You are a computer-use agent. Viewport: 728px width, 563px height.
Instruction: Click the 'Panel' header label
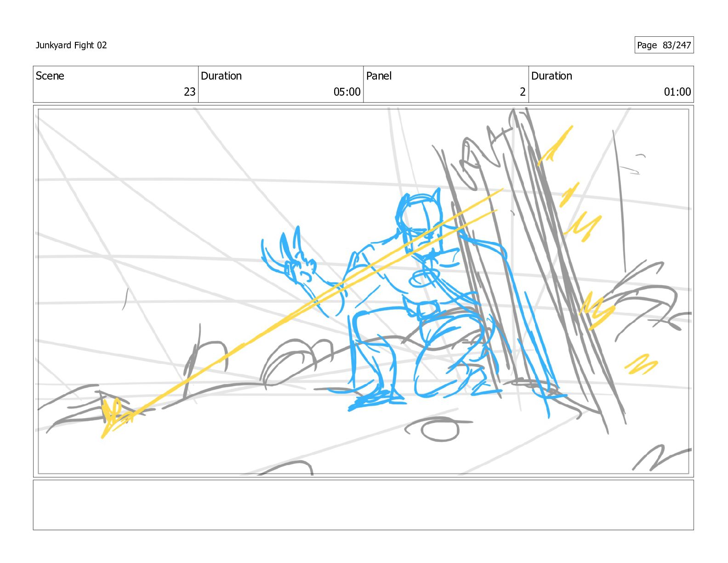click(x=379, y=76)
